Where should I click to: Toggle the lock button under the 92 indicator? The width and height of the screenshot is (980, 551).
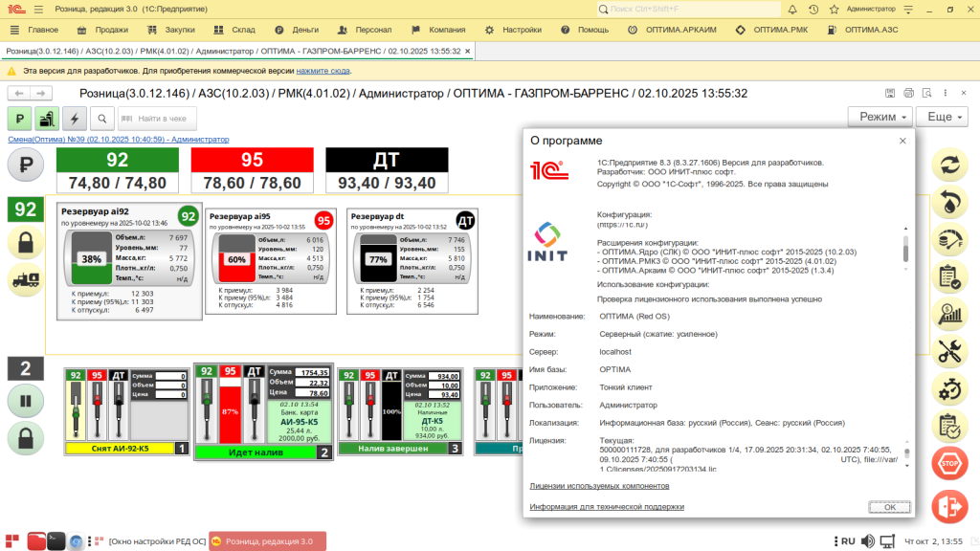(26, 242)
